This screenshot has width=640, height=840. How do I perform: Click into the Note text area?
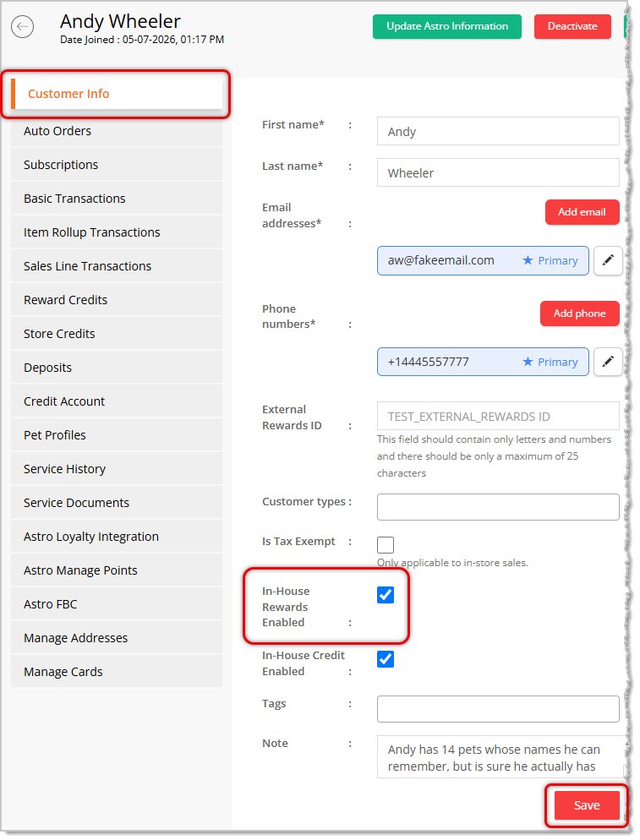[x=501, y=757]
